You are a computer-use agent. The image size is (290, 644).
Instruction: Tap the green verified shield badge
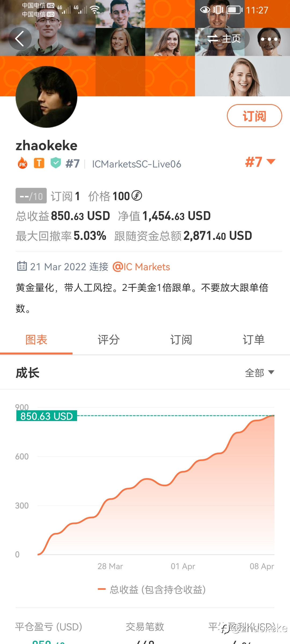click(56, 163)
